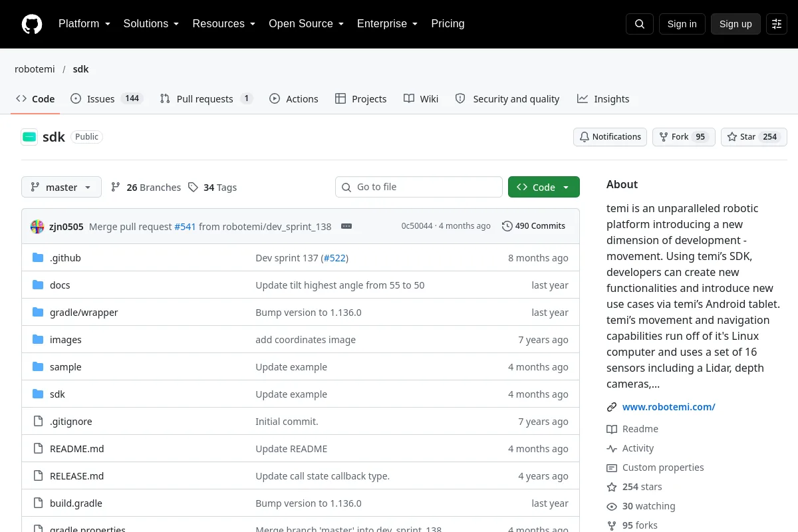Click the images folder icon
The image size is (798, 532).
pos(38,340)
